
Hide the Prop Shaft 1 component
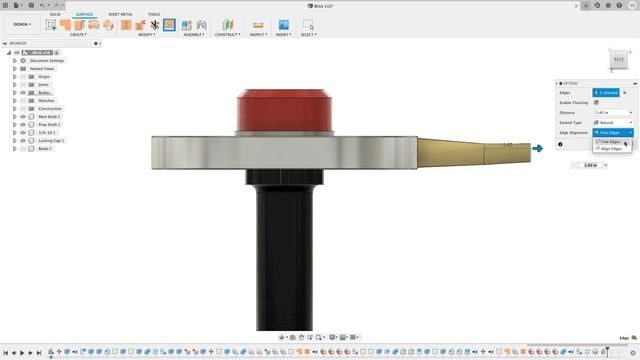[23, 124]
